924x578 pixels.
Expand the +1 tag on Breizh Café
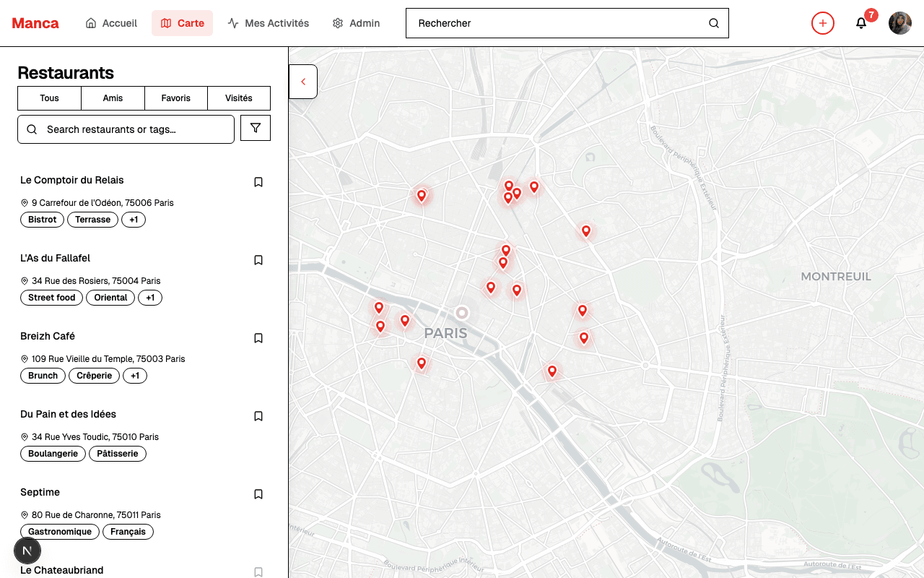(134, 375)
